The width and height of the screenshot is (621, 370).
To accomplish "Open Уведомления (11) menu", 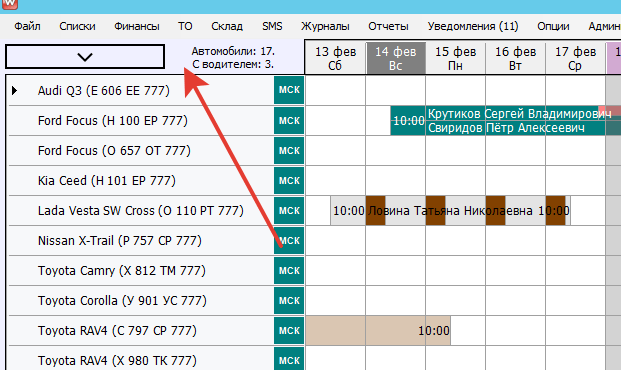I will coord(473,27).
